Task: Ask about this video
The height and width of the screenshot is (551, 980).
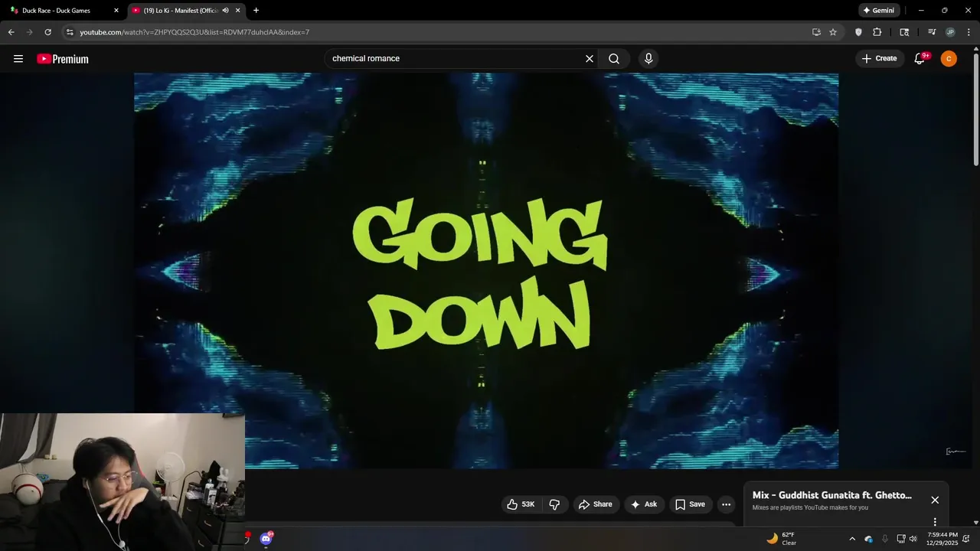Action: pos(644,504)
